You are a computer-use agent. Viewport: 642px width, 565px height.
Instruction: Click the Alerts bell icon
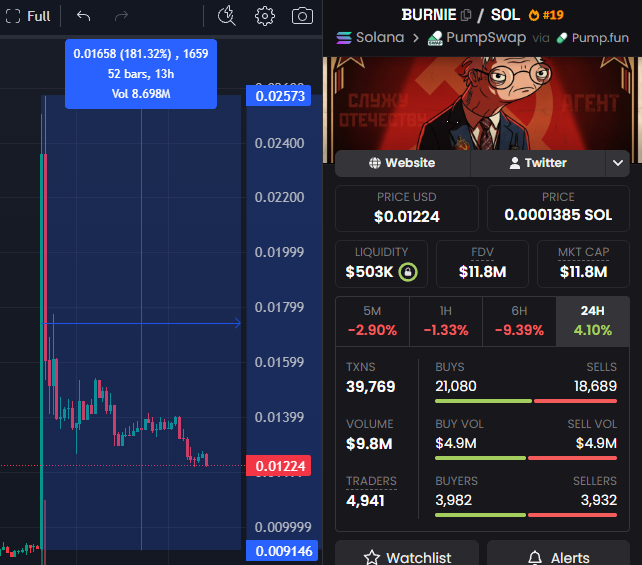535,558
